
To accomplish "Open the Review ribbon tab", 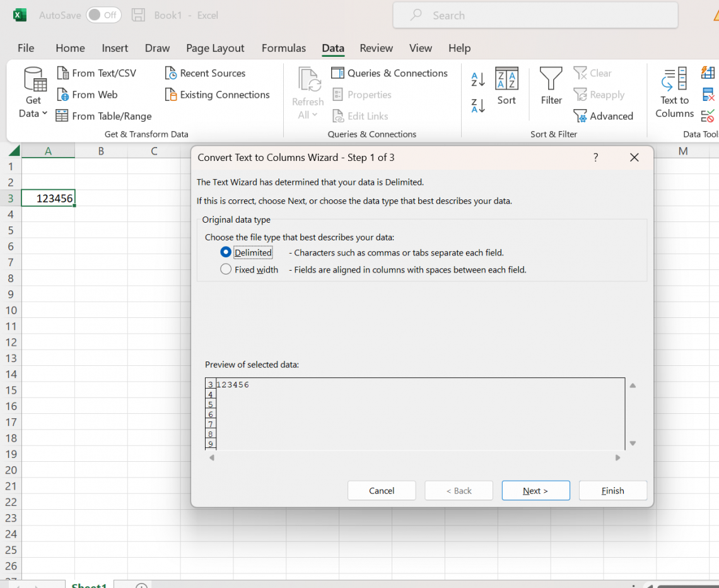I will point(376,48).
